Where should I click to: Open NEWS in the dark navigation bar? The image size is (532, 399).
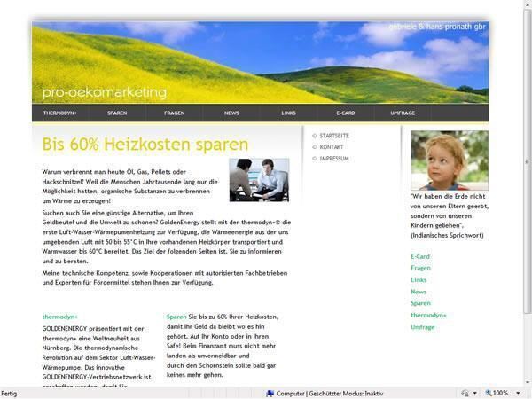click(231, 113)
